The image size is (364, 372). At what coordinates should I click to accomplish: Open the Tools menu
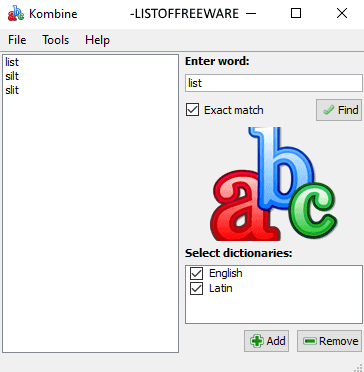[x=55, y=40]
